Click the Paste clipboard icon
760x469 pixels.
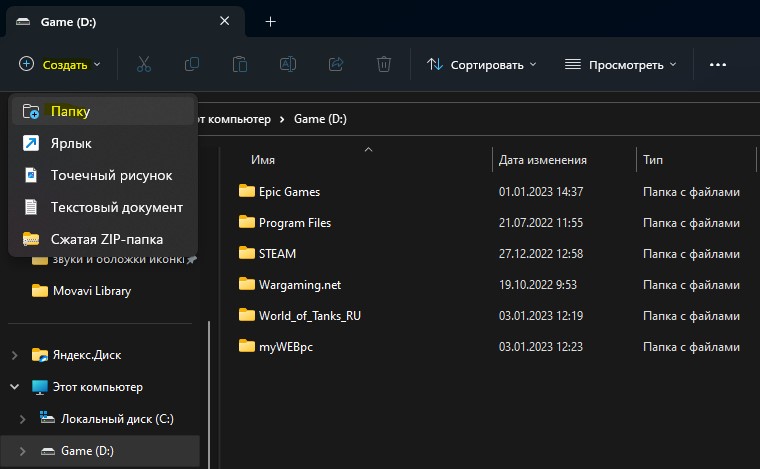(239, 64)
